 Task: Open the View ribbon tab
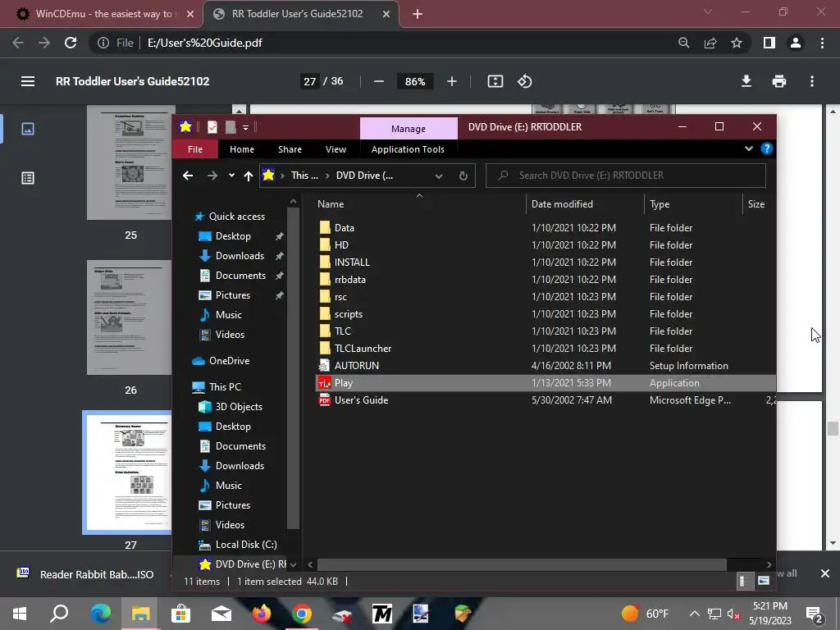coord(336,149)
